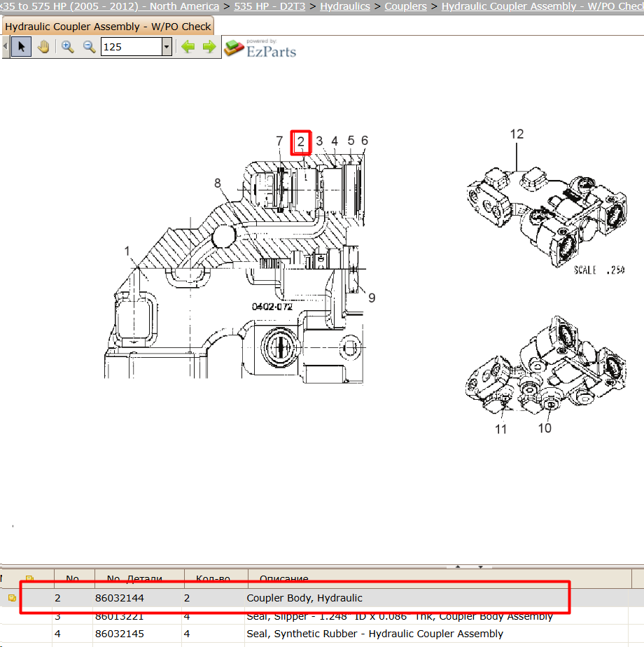Select the Hydraulic Coupler Assembly - W/PO Check tab
Screen dimensions: 644x647
(x=108, y=27)
